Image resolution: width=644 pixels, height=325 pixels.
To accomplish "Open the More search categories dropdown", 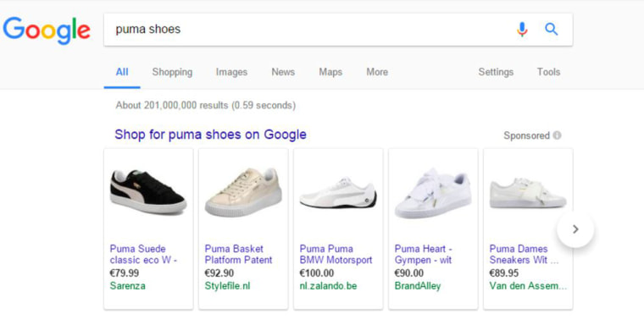I will pos(377,72).
